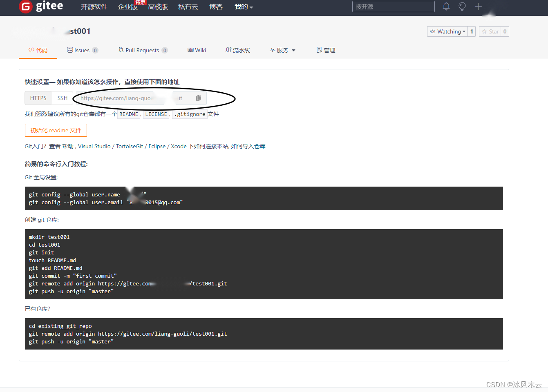Click the 搜开源 search field
548x392 pixels.
393,7
